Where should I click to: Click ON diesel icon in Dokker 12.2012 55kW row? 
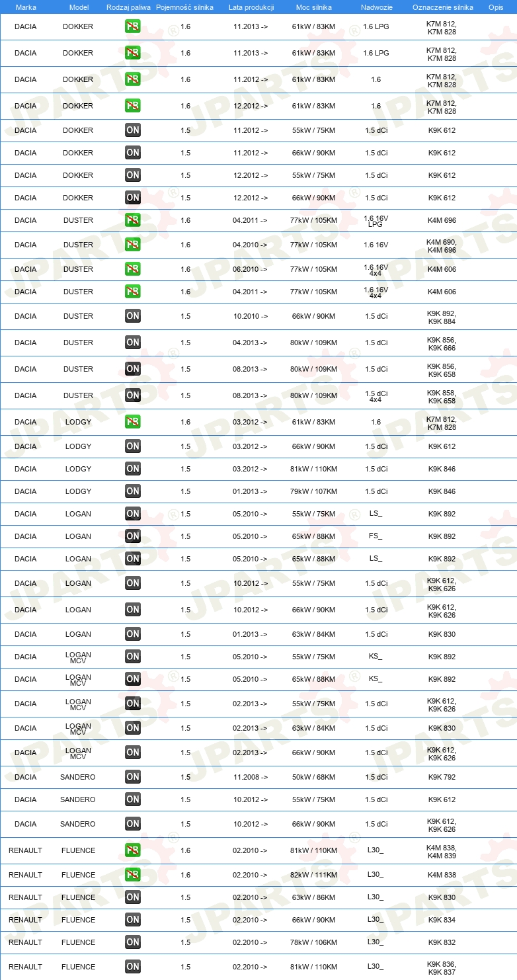click(132, 175)
